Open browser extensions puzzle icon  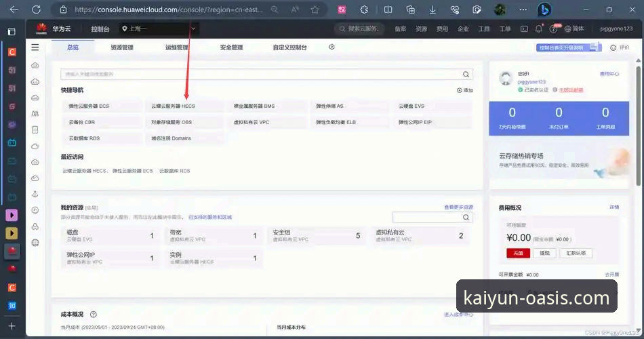coord(364,9)
